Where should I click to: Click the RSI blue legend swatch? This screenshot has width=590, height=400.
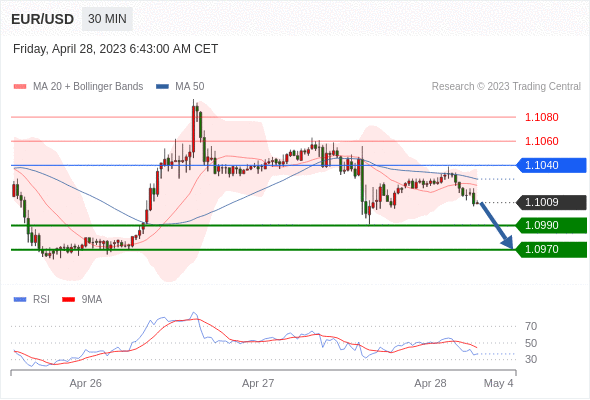[x=20, y=300]
